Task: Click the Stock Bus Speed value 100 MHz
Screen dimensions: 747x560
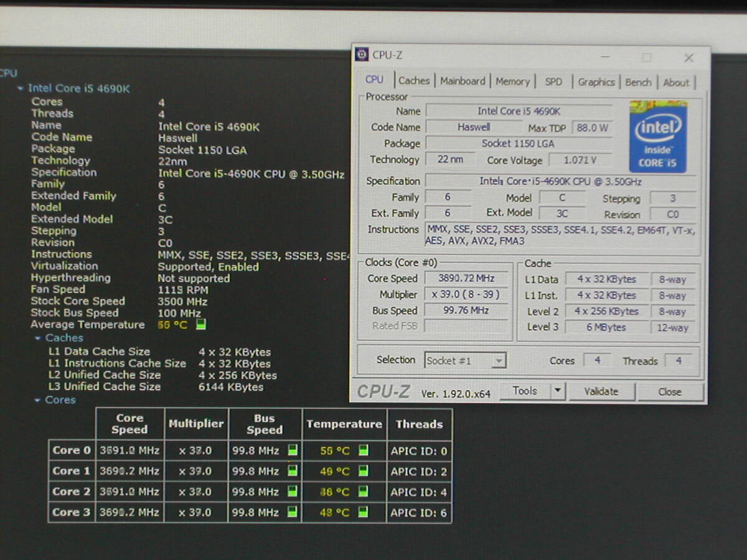Action: (x=179, y=314)
